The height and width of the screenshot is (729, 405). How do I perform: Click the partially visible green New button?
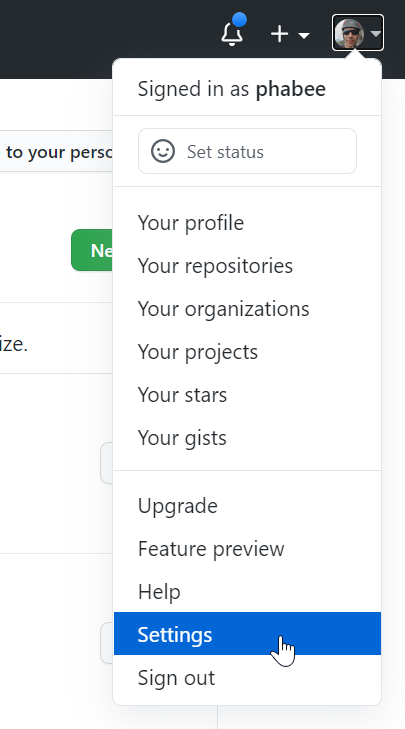pos(92,250)
